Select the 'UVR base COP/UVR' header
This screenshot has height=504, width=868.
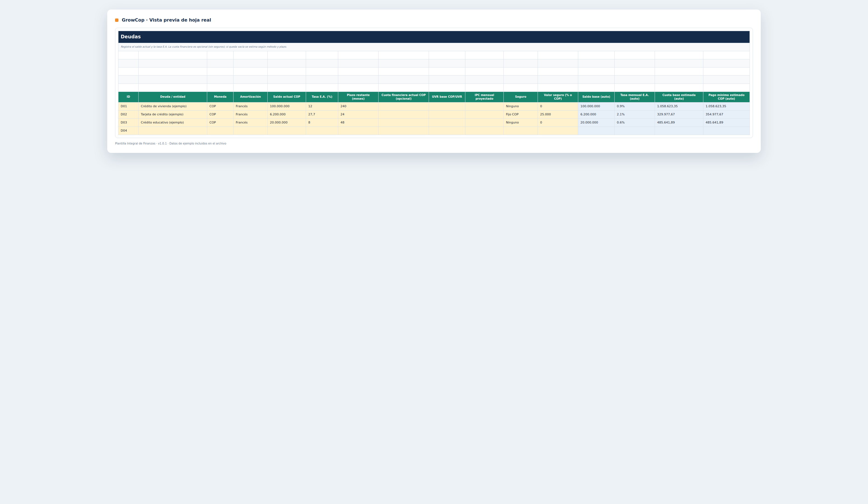(x=447, y=97)
